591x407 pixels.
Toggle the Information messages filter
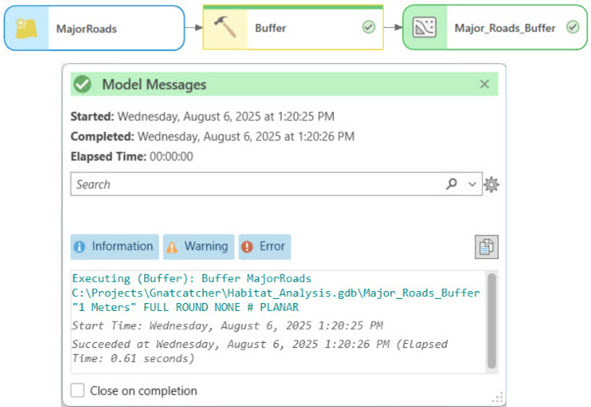tap(115, 247)
